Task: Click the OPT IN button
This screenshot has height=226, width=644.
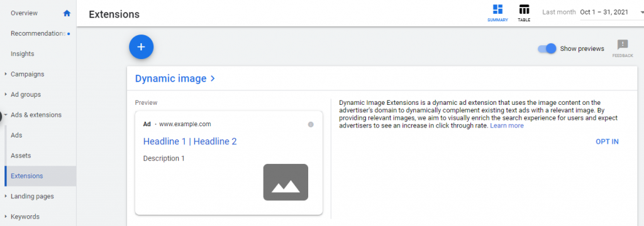Action: (x=607, y=141)
